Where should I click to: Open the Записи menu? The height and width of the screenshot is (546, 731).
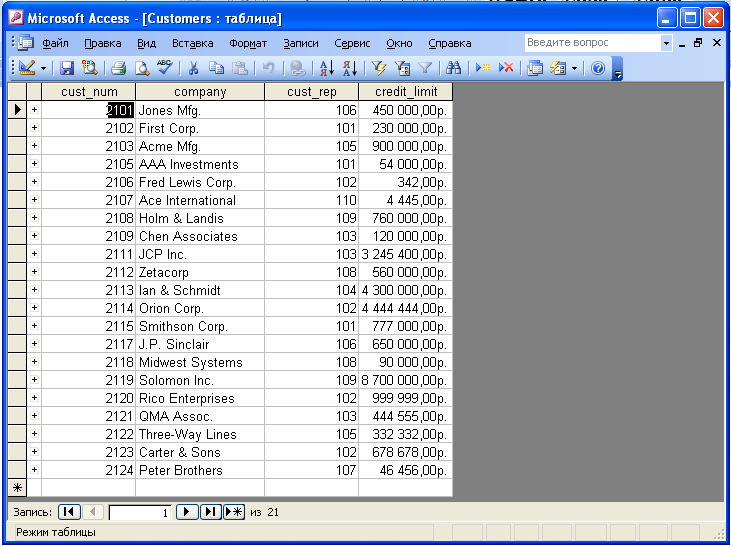click(301, 43)
